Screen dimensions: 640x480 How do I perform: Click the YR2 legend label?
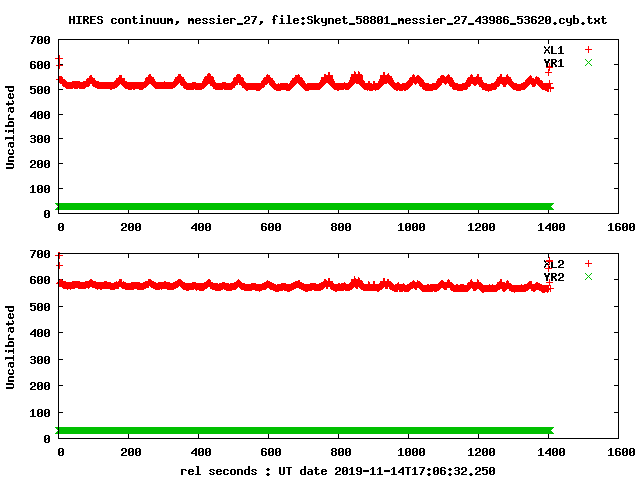(x=553, y=277)
